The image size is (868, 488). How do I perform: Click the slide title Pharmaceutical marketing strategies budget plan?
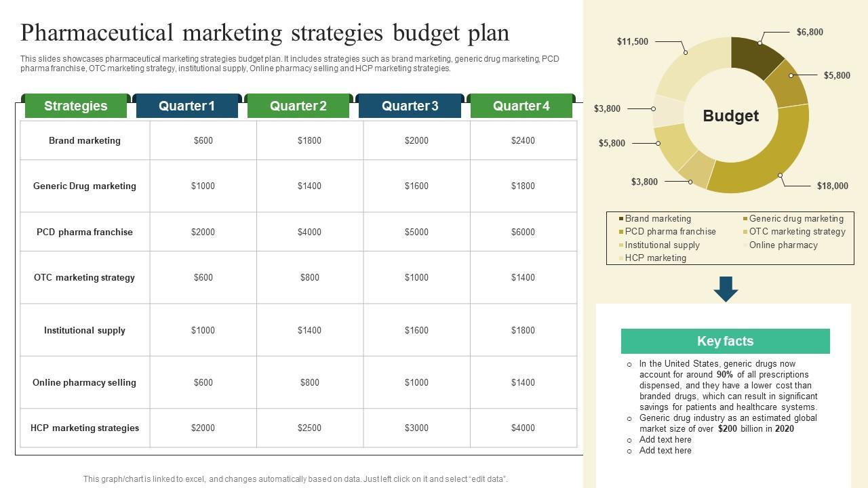[x=265, y=33]
